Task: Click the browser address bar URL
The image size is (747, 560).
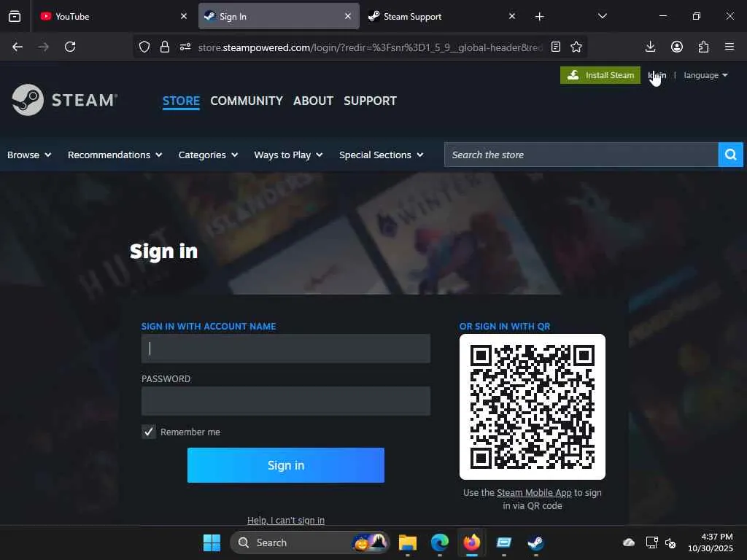Action: click(370, 47)
